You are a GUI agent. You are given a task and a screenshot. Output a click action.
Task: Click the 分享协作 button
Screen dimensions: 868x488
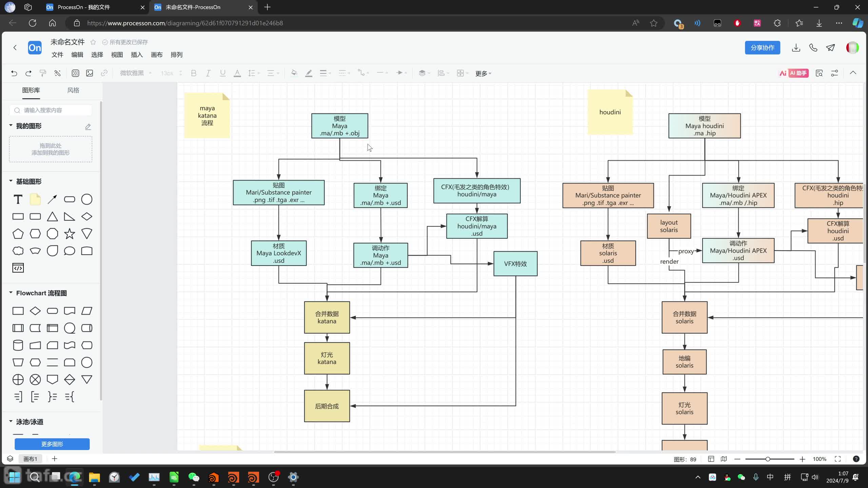click(762, 48)
